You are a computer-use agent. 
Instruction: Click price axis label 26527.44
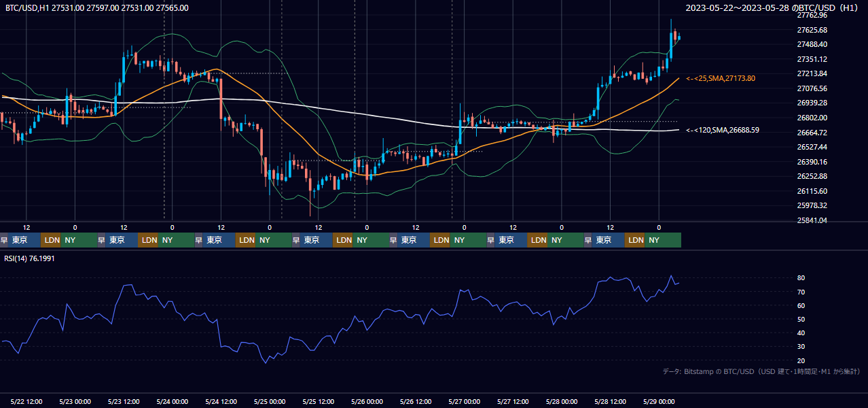click(812, 147)
